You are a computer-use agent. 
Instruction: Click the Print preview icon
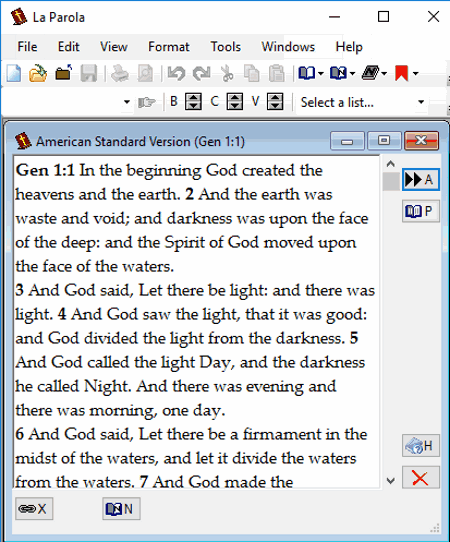click(x=145, y=73)
